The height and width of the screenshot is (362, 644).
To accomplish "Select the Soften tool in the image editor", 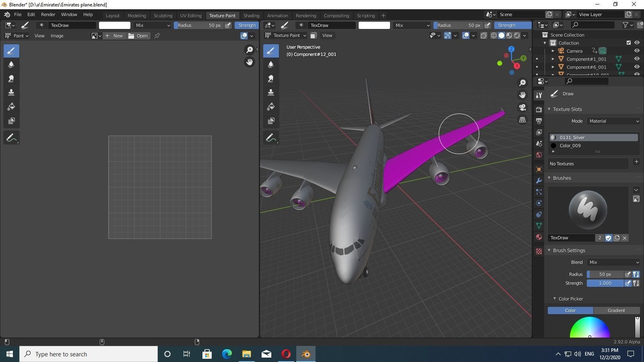I will (11, 64).
